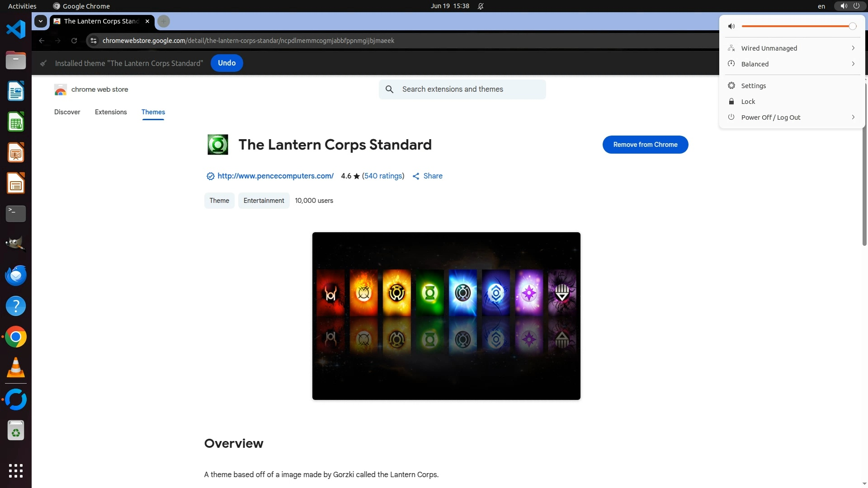This screenshot has width=868, height=488.
Task: Open Visual Studio Code from dock
Action: (x=16, y=30)
